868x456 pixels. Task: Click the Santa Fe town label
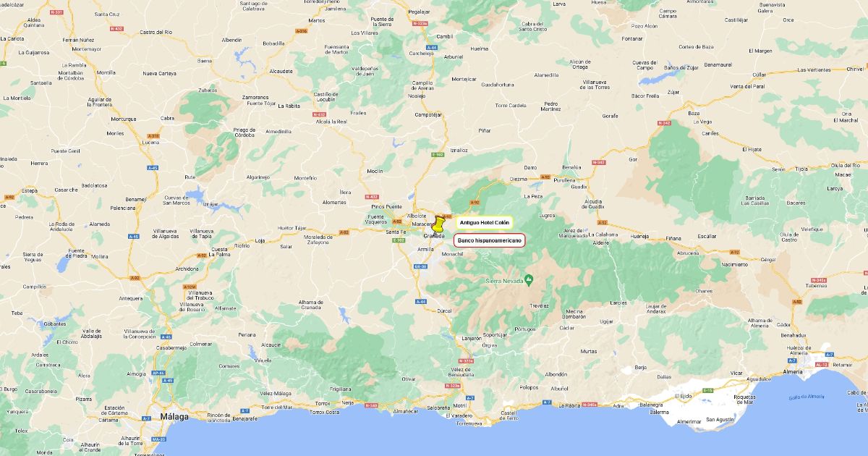[x=396, y=232]
